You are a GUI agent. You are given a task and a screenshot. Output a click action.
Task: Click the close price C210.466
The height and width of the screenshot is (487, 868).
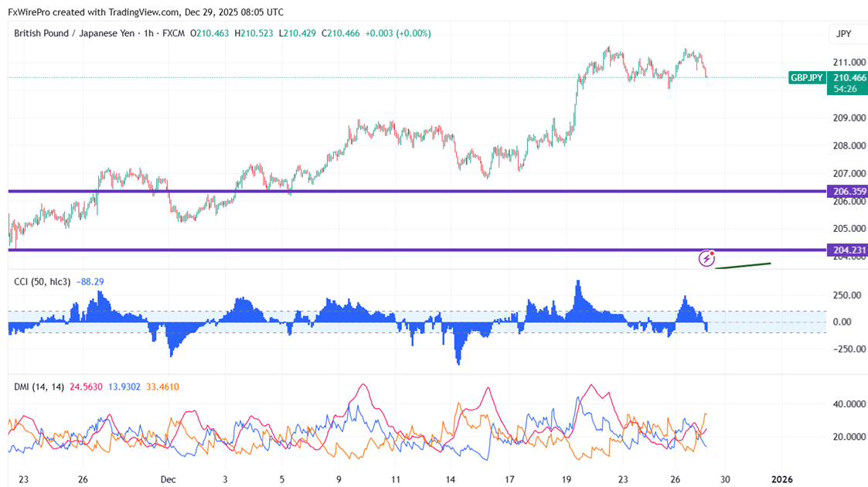coord(340,33)
